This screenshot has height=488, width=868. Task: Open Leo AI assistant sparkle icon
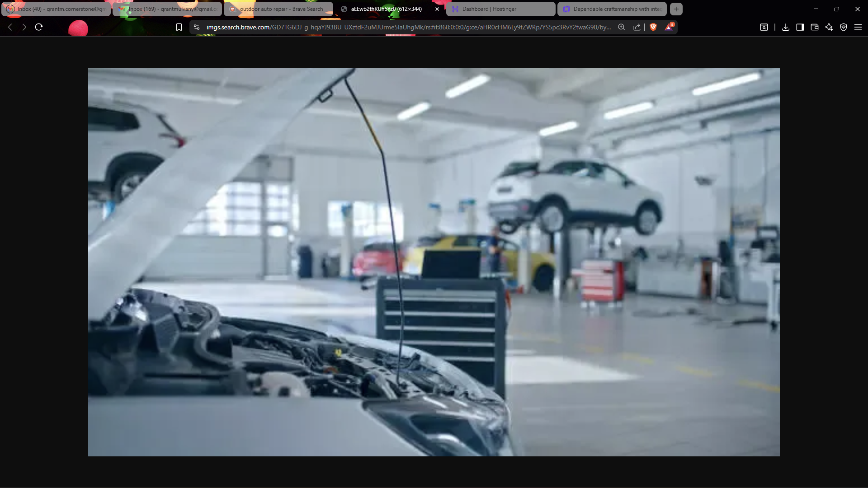pos(829,27)
